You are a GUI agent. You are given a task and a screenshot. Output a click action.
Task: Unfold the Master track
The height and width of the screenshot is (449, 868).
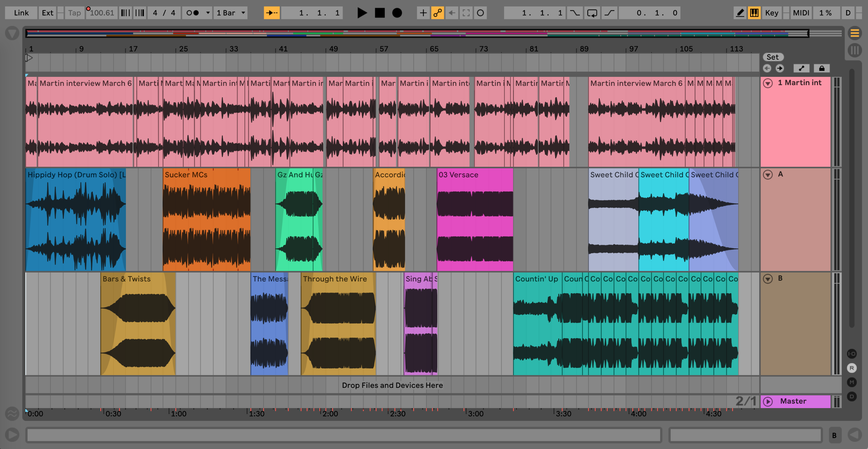768,401
